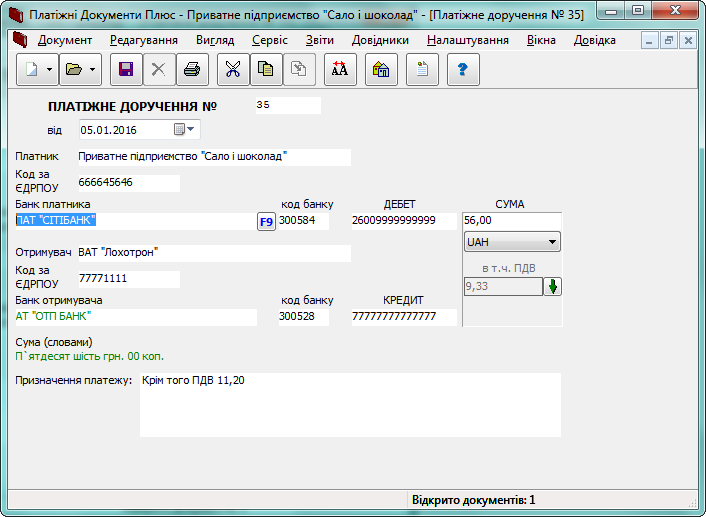Print the document via printer icon

tap(192, 69)
